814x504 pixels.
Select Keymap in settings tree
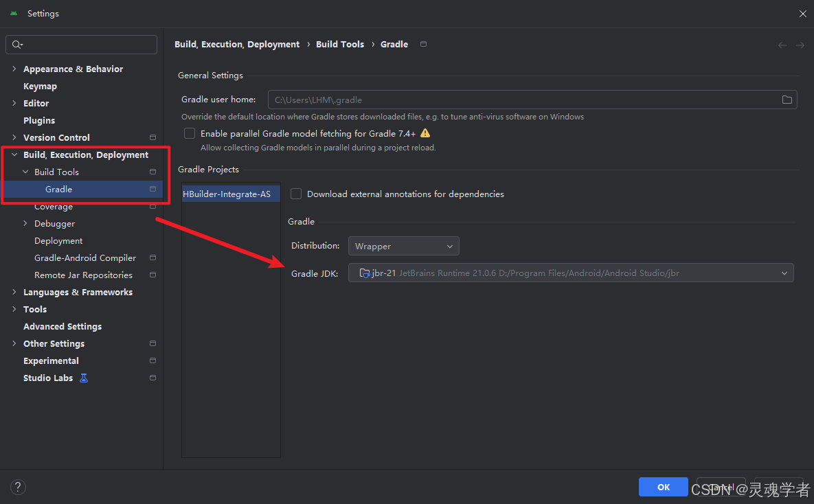(40, 86)
